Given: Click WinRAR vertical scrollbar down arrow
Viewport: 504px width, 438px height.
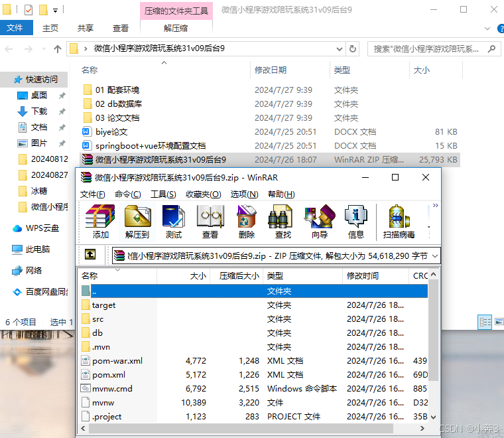Looking at the screenshot, I should pos(433,417).
